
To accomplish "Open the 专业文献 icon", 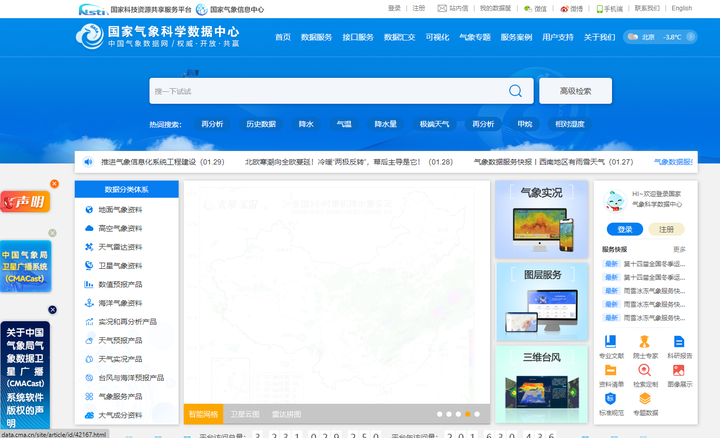I will [x=611, y=342].
